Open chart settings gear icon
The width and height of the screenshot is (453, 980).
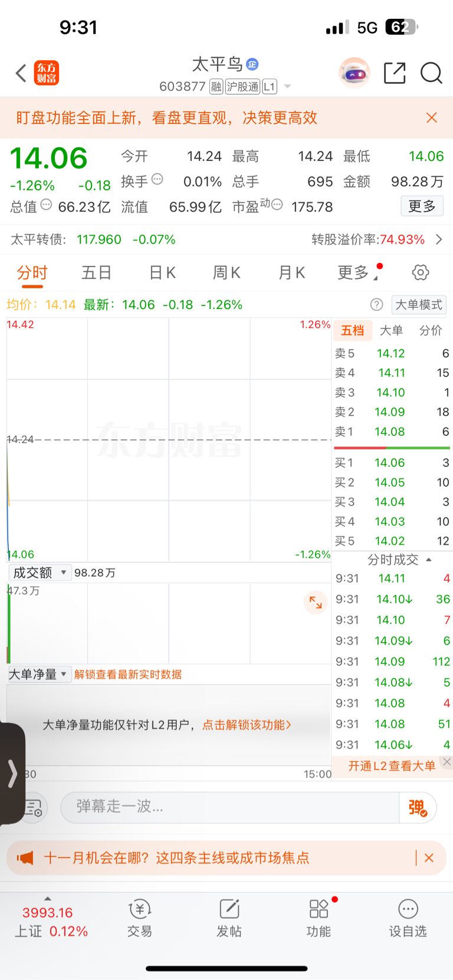421,273
